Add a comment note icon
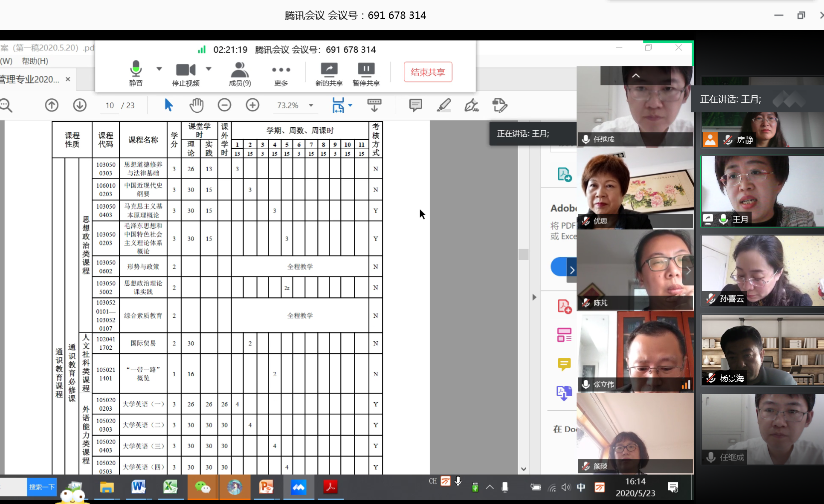Image resolution: width=824 pixels, height=504 pixels. coord(416,105)
